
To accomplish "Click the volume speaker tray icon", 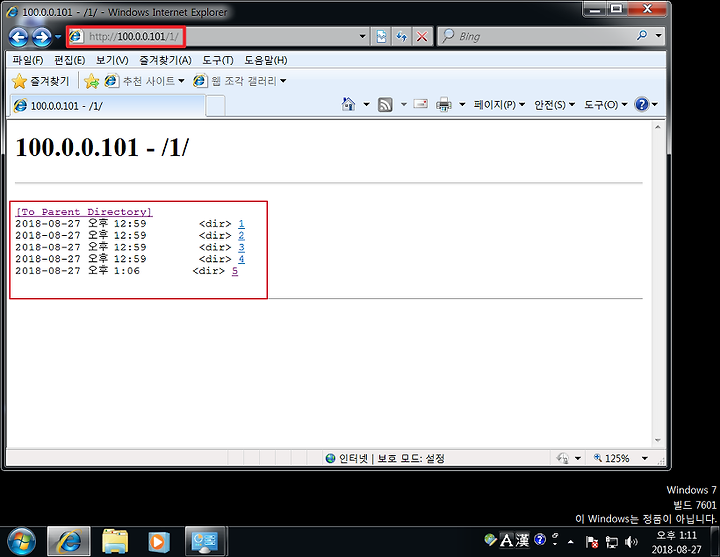I will [x=631, y=542].
